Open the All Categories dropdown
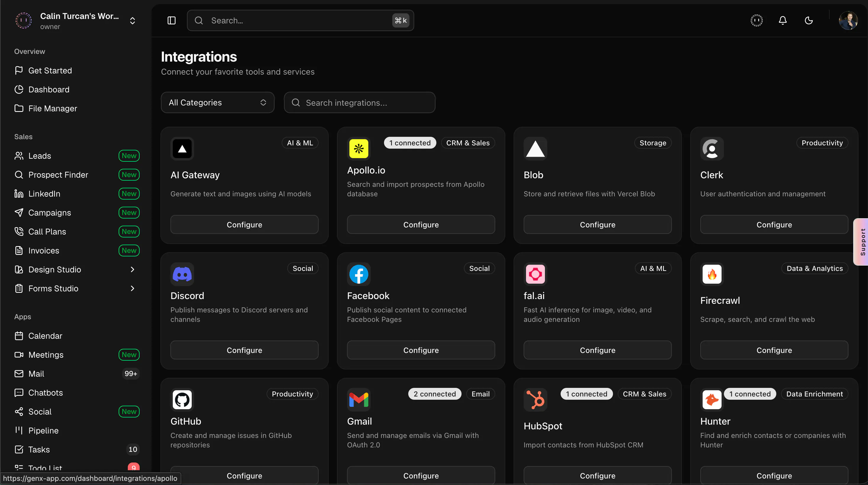Image resolution: width=868 pixels, height=485 pixels. tap(217, 102)
